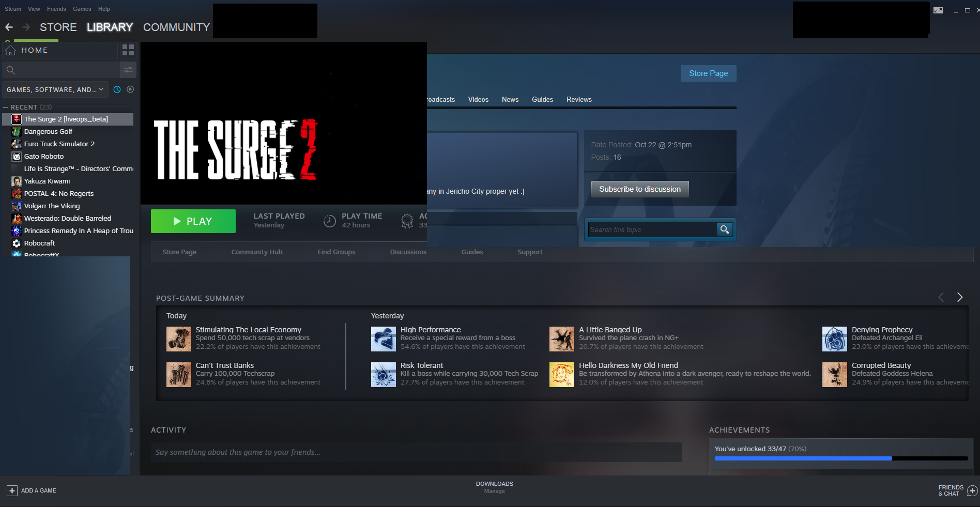Click the topic search magnifier icon
This screenshot has width=980, height=507.
725,229
